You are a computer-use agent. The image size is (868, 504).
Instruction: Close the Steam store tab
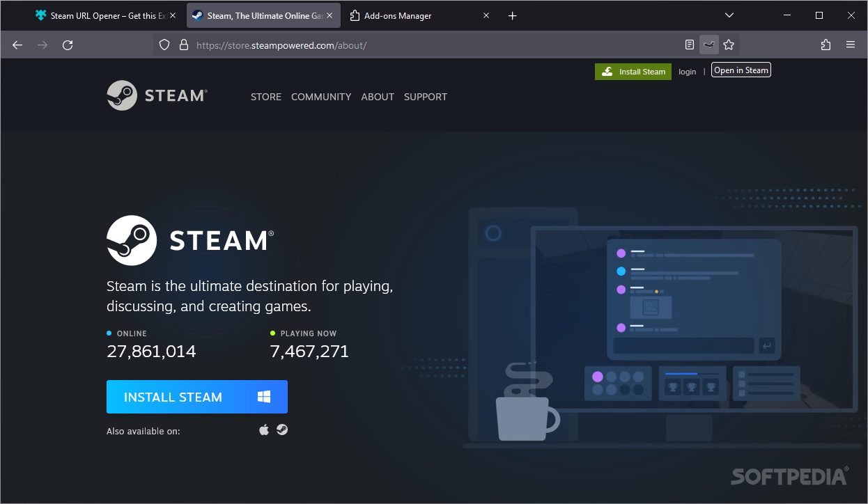(330, 15)
